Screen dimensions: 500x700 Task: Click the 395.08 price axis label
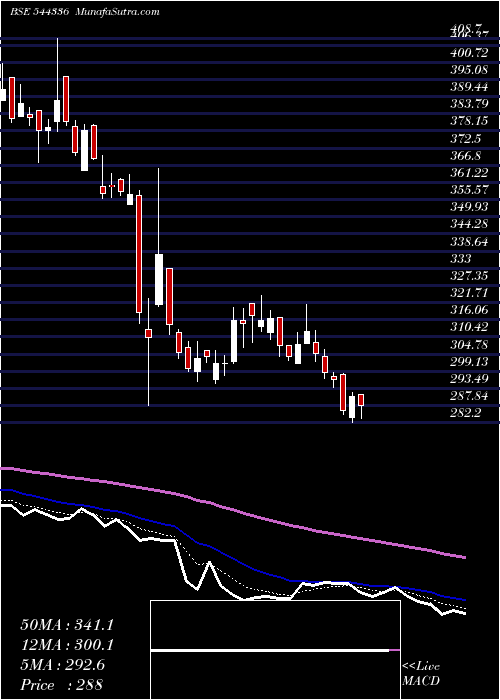coord(469,70)
